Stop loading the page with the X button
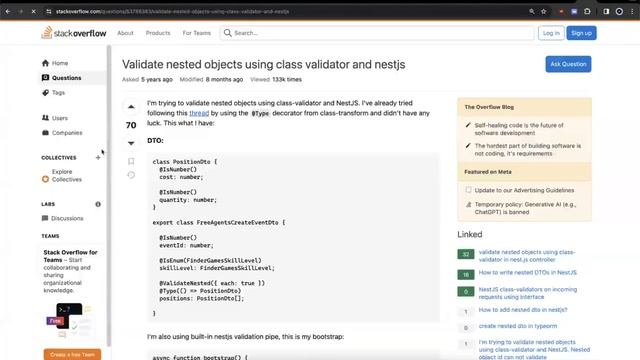The width and height of the screenshot is (640, 360). 33,11
